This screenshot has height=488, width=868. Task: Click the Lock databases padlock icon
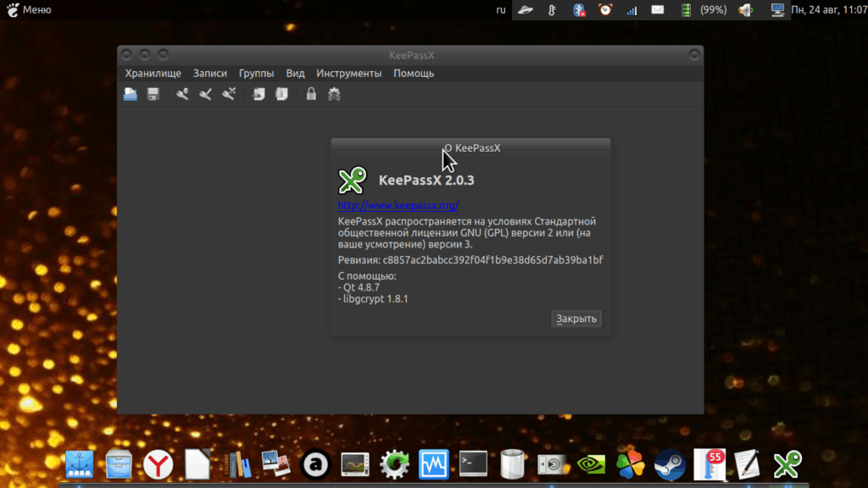click(x=311, y=94)
